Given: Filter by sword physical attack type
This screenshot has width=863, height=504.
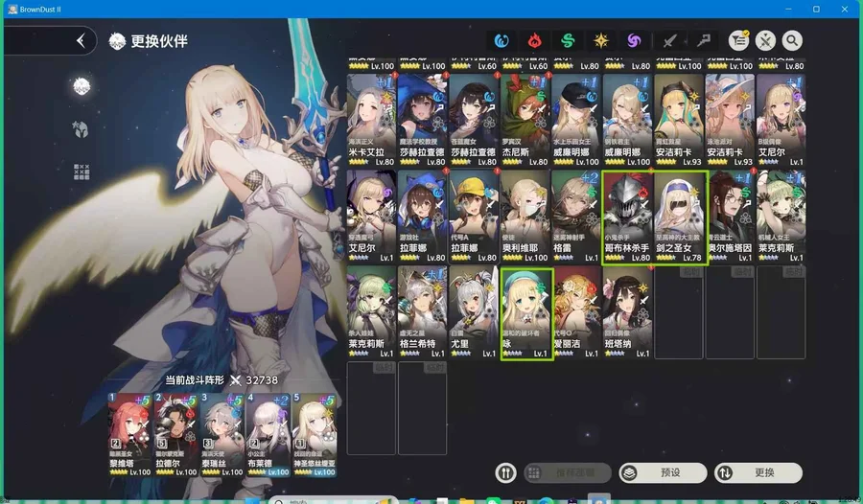Looking at the screenshot, I should click(671, 40).
